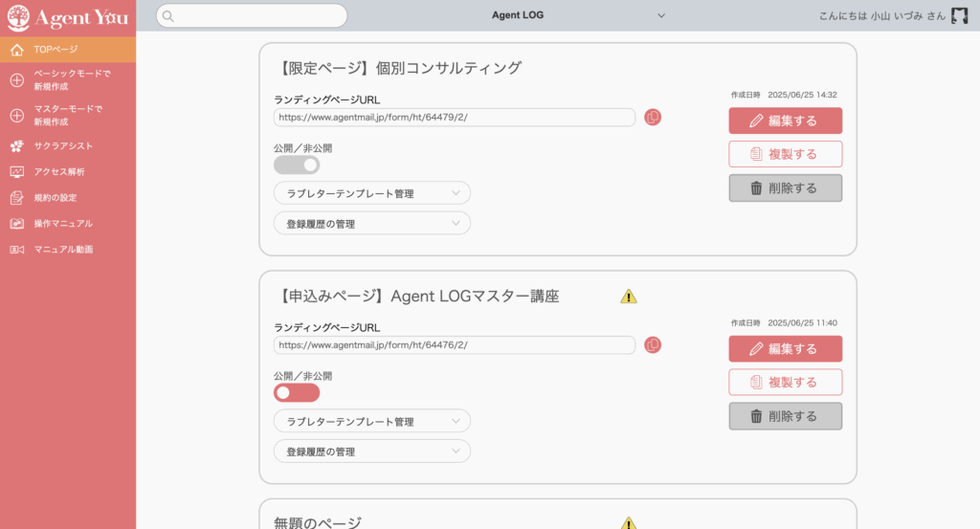Click greeting text こんにちは 小山 いづみ さん
Viewport: 980px width, 529px height.
881,15
